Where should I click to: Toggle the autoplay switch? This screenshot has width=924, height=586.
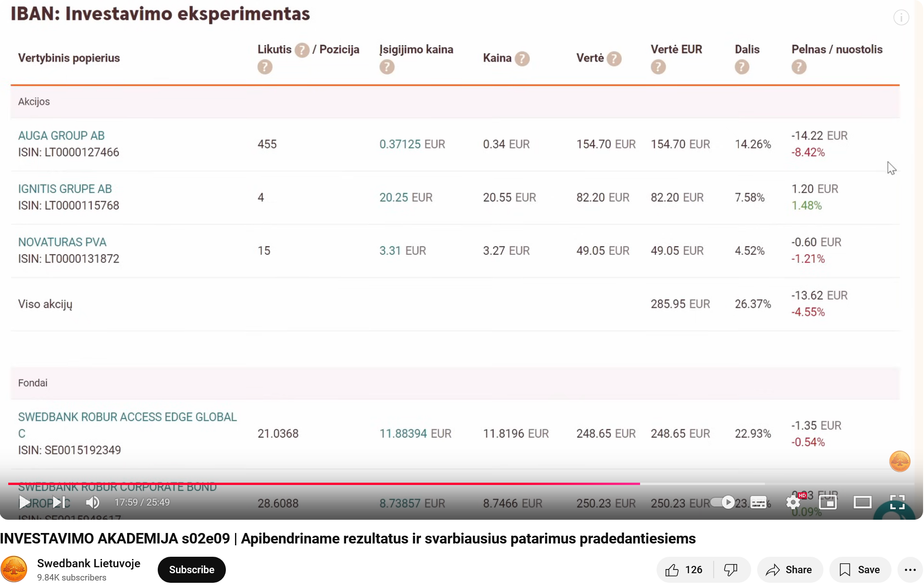click(x=722, y=502)
